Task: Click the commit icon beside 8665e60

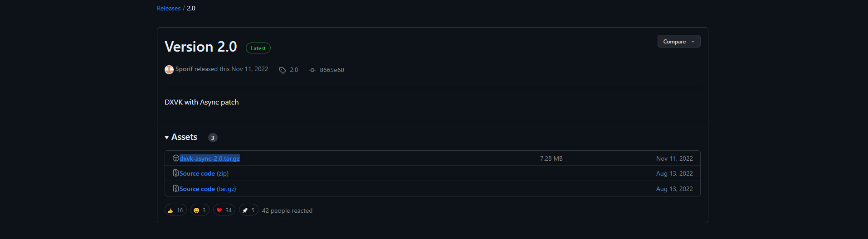Action: 312,70
